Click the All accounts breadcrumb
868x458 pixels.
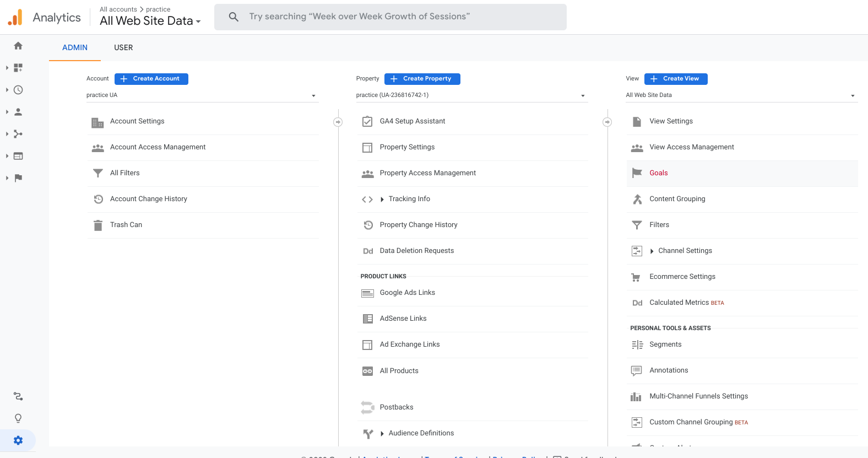118,9
